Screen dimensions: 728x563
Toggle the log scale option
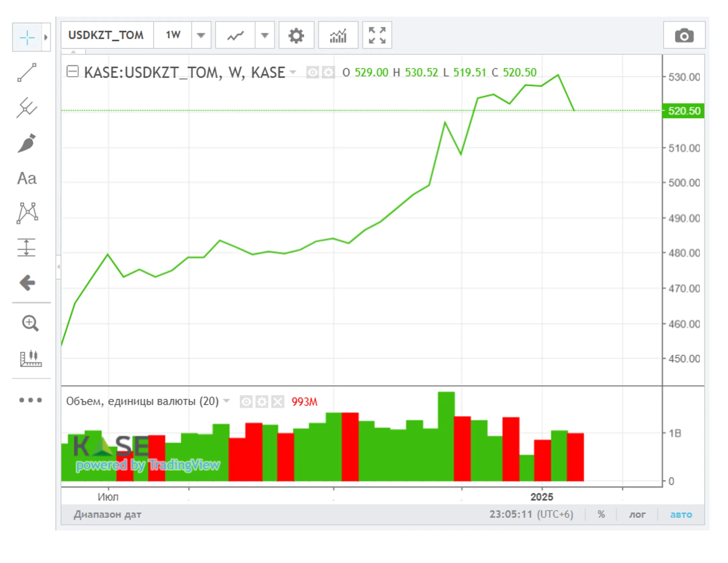pos(637,514)
